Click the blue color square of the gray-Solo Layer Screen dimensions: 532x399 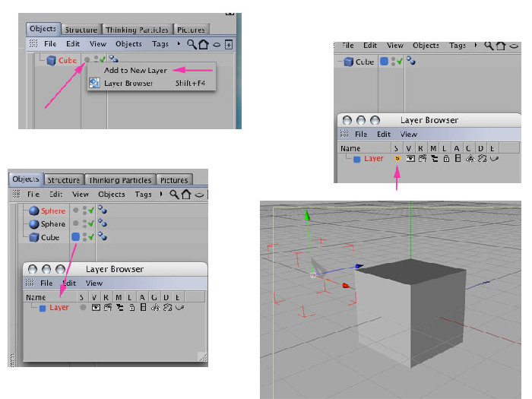click(43, 309)
